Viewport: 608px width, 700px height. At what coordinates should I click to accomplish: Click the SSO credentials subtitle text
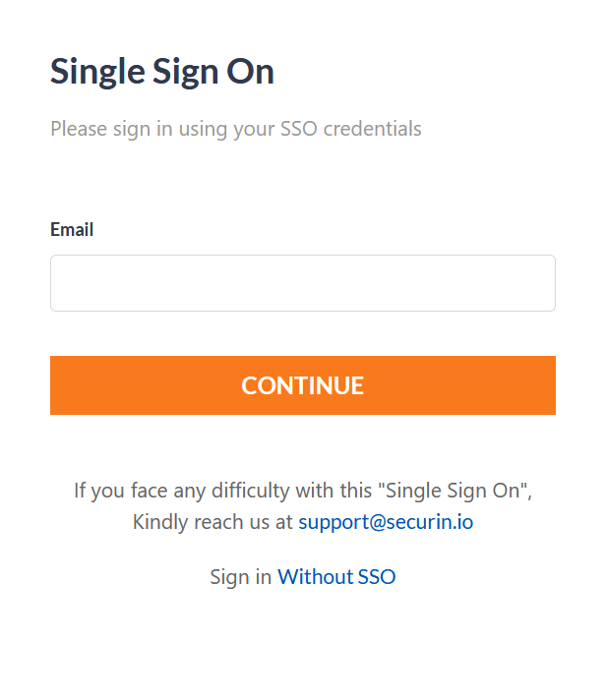coord(236,129)
